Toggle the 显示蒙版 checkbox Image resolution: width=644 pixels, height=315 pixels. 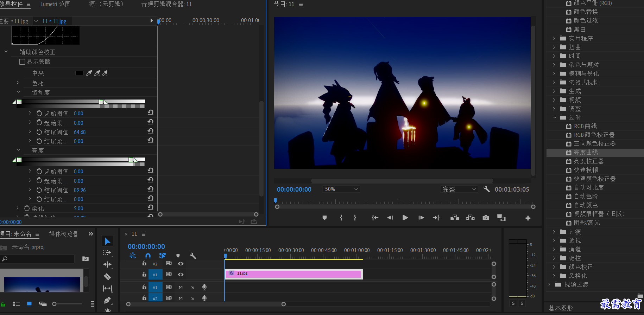click(22, 62)
